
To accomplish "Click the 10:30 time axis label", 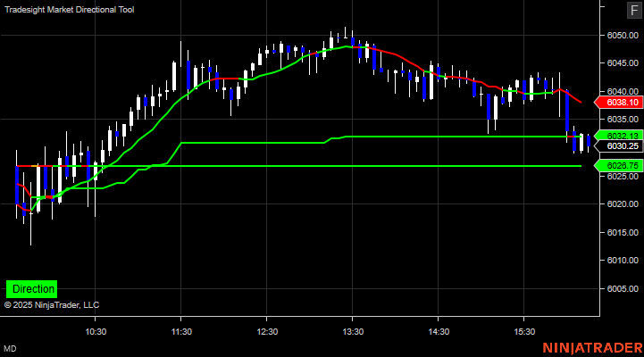I will (96, 331).
